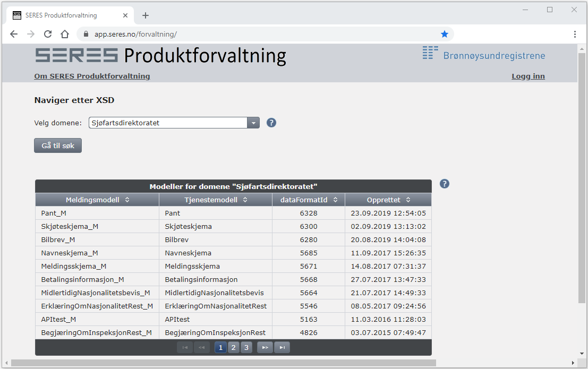Sort table by Meldingsmodell column
588x369 pixels.
(x=97, y=200)
